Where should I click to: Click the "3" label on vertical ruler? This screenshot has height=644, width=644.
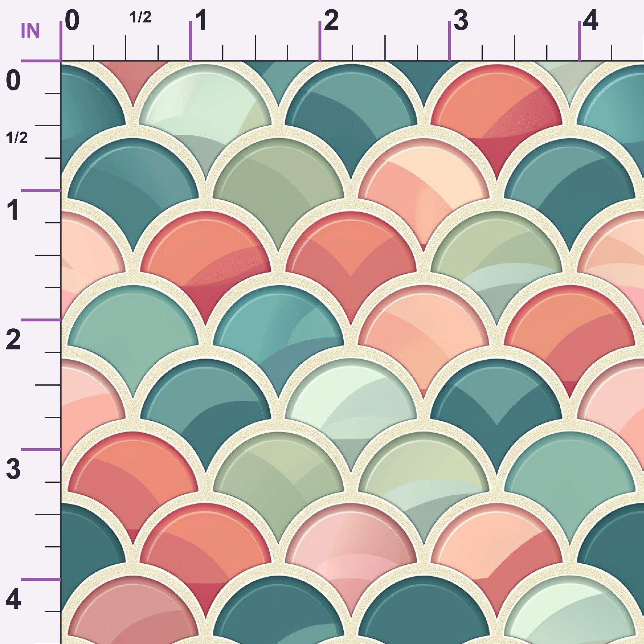pyautogui.click(x=13, y=469)
